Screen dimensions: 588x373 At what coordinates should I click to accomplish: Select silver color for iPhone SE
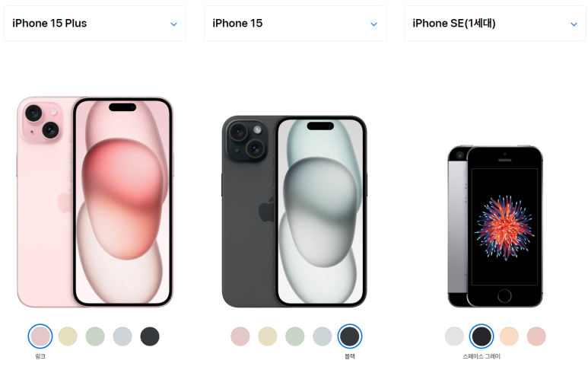[x=454, y=336]
